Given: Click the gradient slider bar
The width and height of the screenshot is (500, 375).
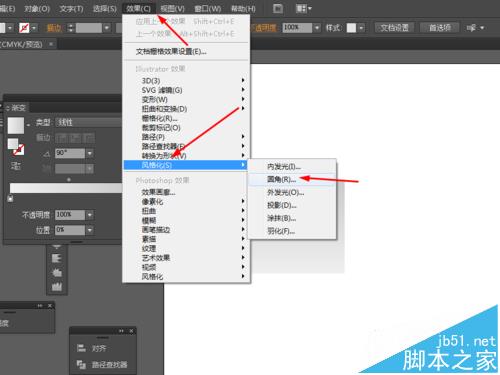Looking at the screenshot, I should [x=65, y=188].
